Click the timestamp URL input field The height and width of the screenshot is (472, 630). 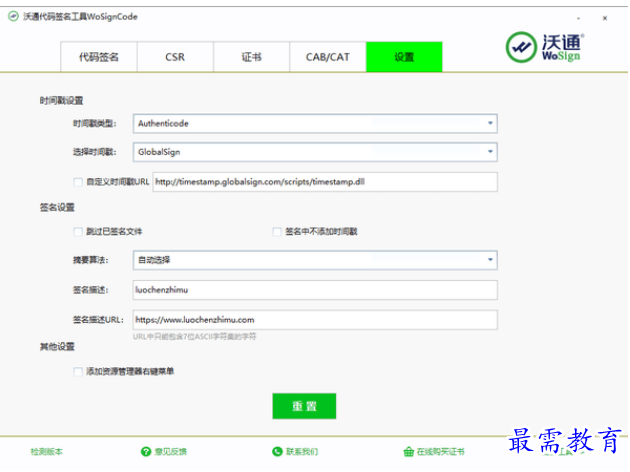click(325, 182)
